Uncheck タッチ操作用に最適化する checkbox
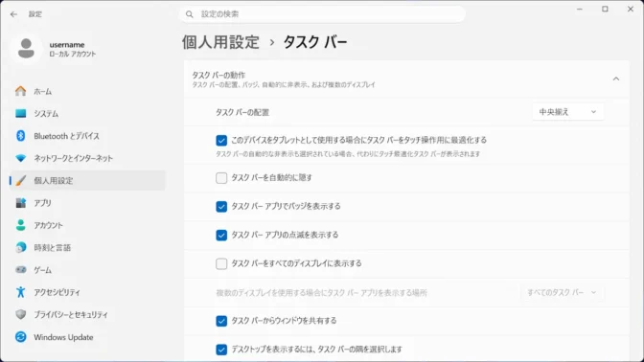This screenshot has width=644, height=362. click(221, 141)
